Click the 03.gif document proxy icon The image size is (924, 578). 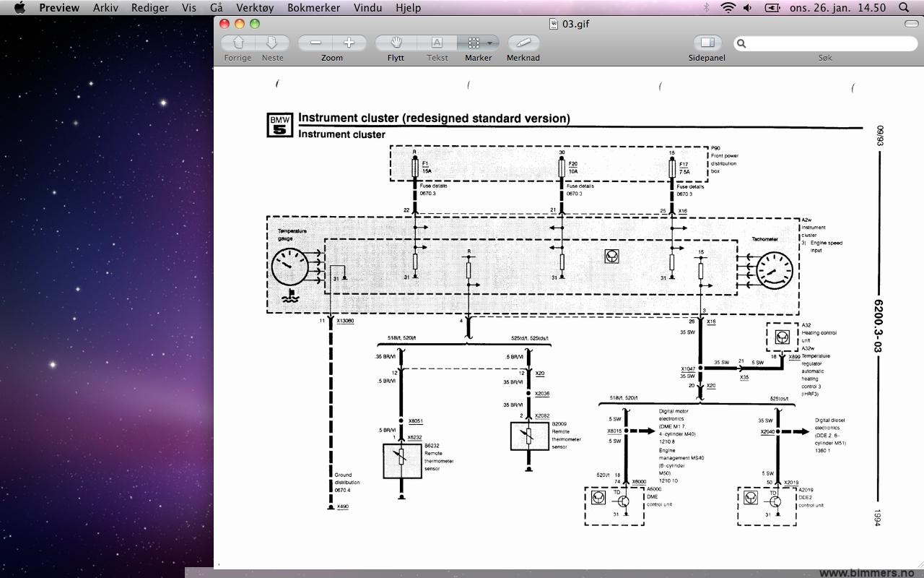click(554, 24)
